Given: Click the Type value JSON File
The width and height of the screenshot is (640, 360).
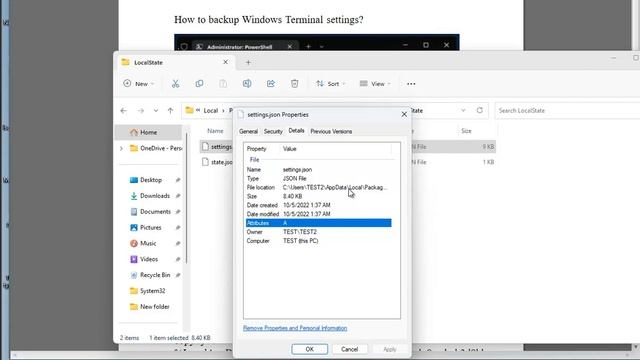Looking at the screenshot, I should (x=294, y=179).
